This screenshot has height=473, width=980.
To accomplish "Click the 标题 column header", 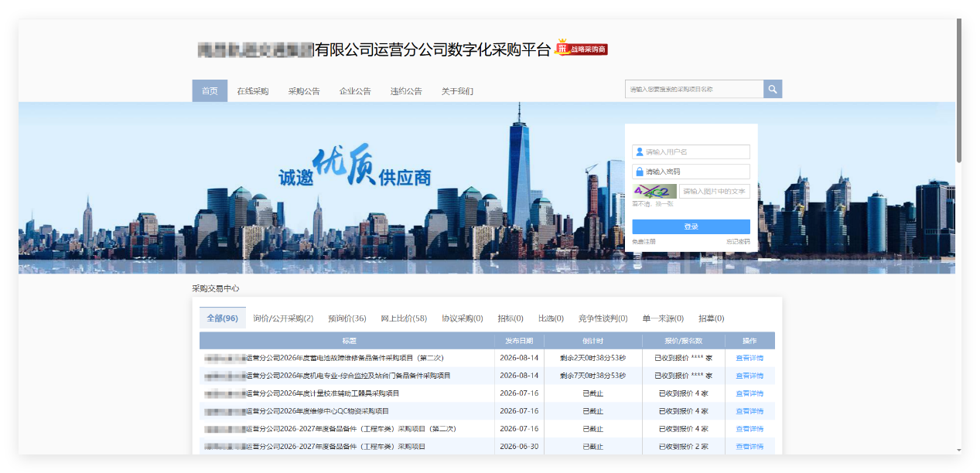I will point(349,341).
